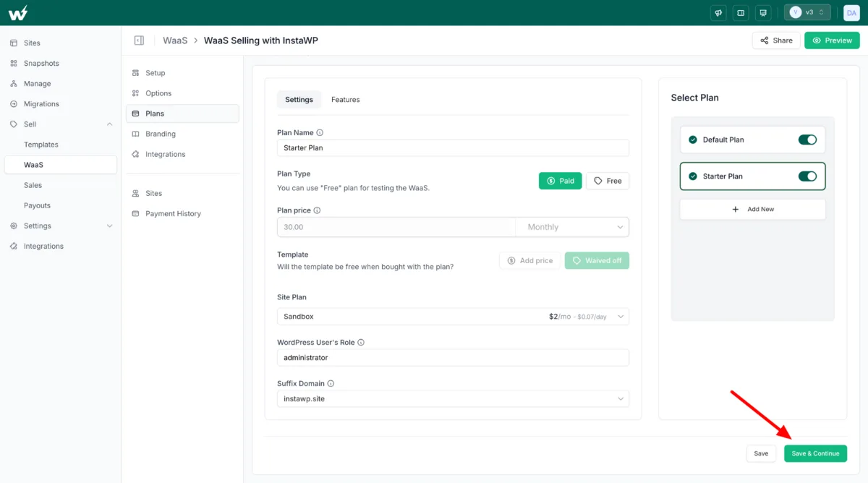
Task: Open the DA user avatar menu
Action: 851,12
